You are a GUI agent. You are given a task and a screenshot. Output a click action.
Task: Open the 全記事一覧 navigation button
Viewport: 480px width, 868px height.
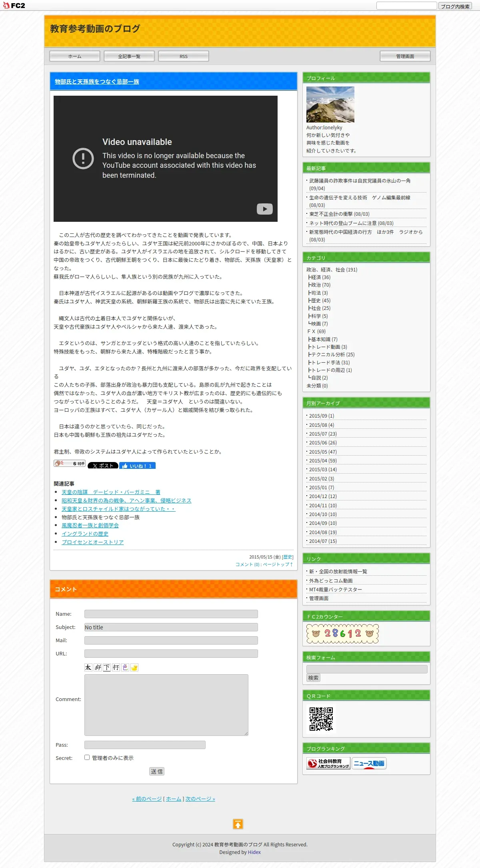[x=129, y=56]
